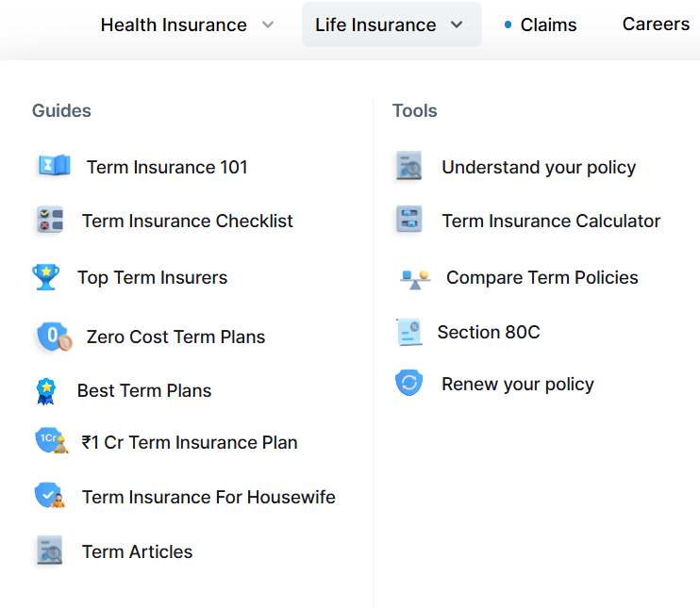700x608 pixels.
Task: Collapse the Life Insurance dropdown chevron
Action: tap(458, 25)
